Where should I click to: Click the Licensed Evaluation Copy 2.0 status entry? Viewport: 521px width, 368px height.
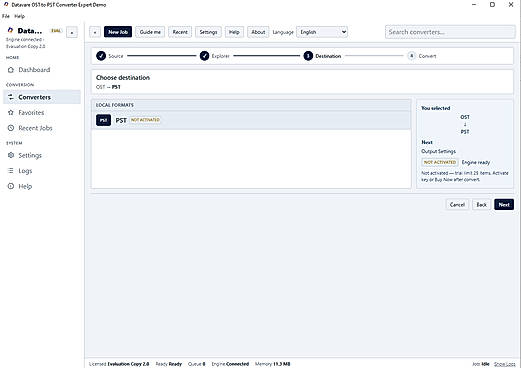(x=119, y=364)
